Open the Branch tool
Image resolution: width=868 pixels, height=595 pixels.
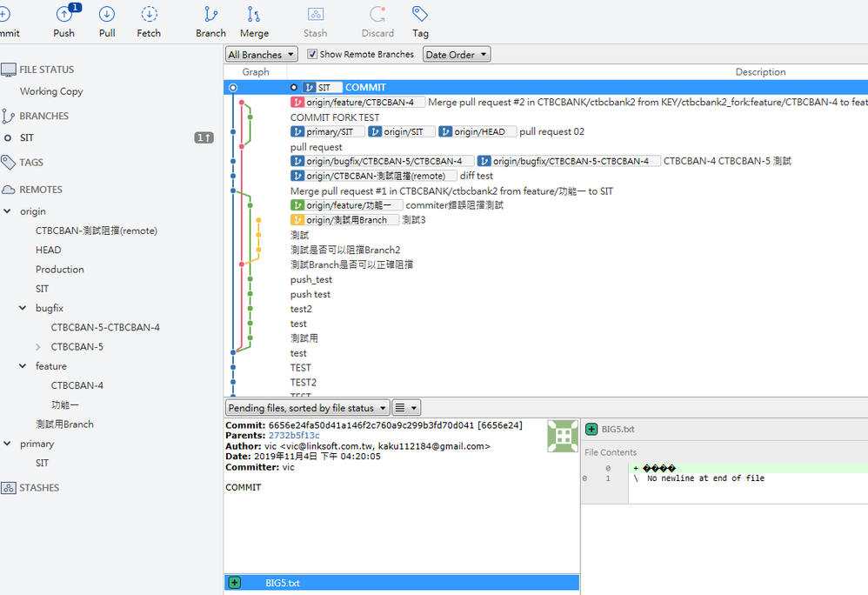click(x=210, y=21)
